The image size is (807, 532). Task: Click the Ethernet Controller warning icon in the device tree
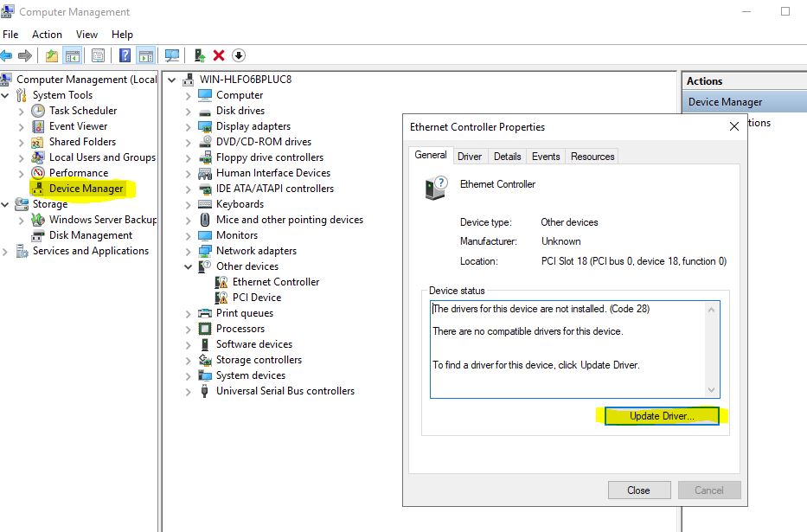tap(221, 282)
